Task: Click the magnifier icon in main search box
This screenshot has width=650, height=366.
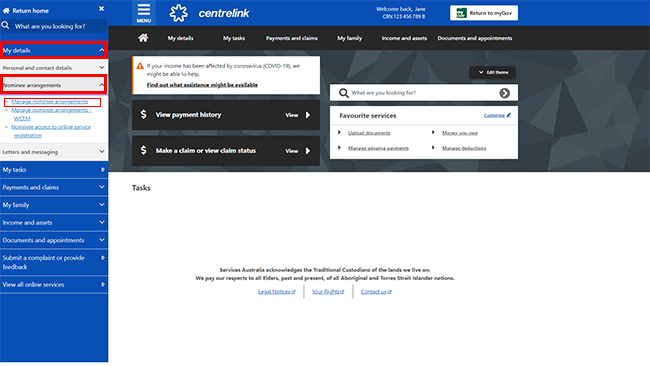Action: [344, 93]
